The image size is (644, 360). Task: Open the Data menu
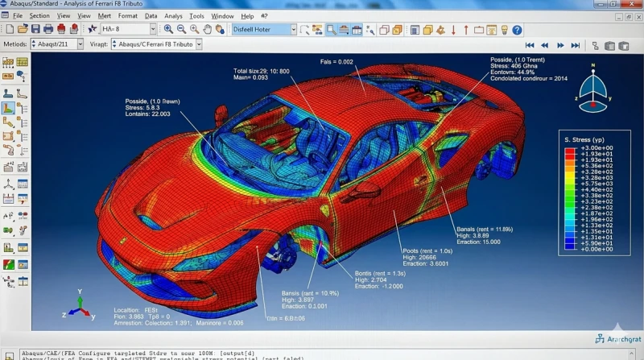tap(151, 15)
